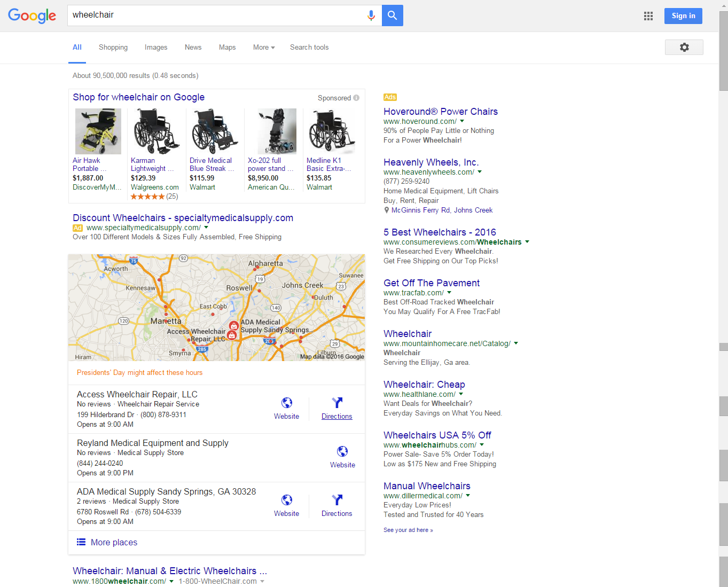The width and height of the screenshot is (728, 587).
Task: Expand arrow next to dillermedical.com URL
Action: pos(468,496)
